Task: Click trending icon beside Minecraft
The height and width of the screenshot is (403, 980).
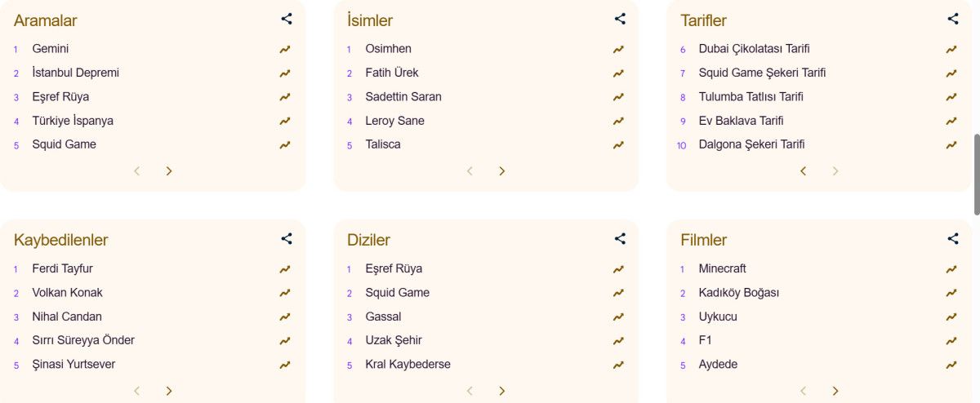Action: click(951, 269)
